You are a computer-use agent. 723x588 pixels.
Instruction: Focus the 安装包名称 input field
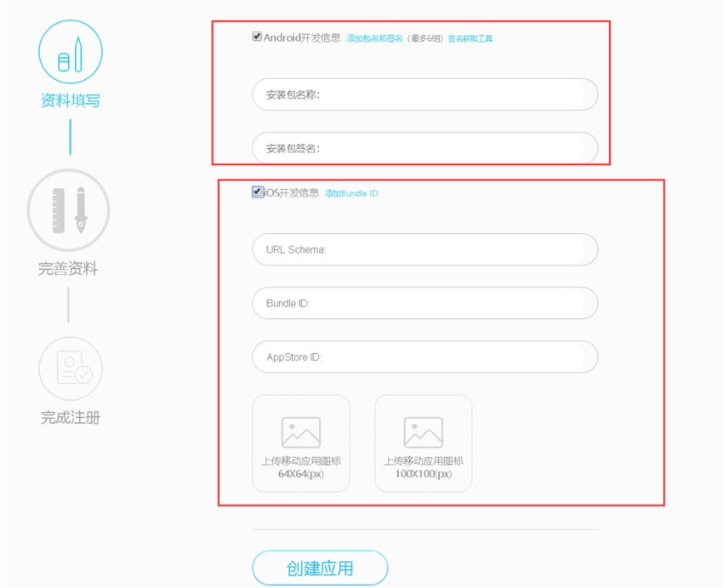425,94
